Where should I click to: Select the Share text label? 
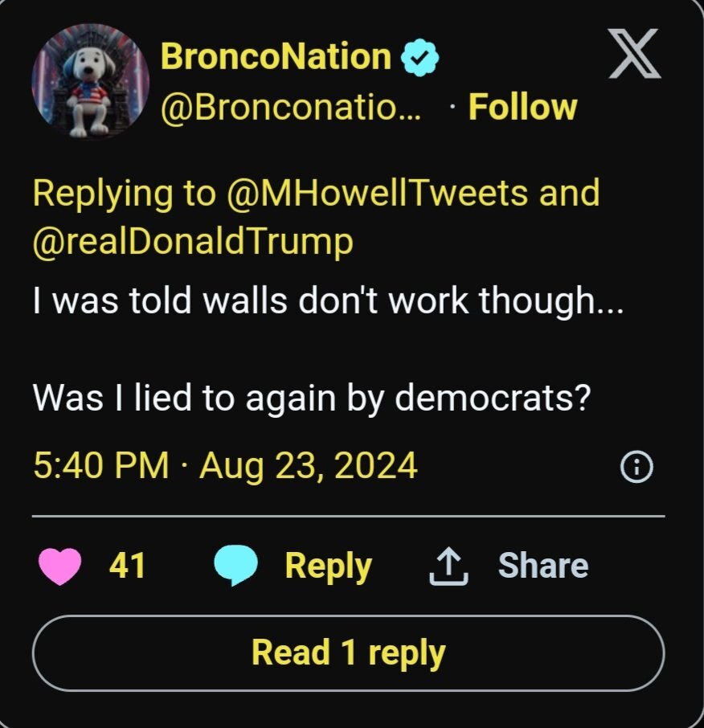click(x=542, y=566)
